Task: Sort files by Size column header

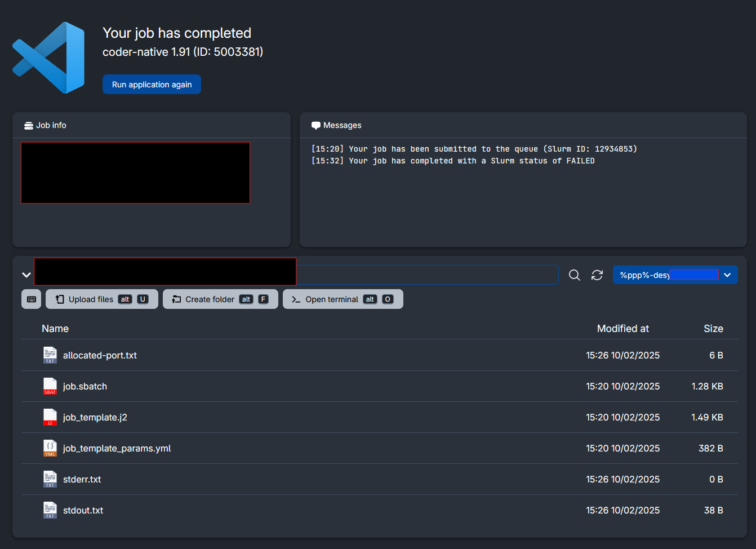Action: (713, 329)
